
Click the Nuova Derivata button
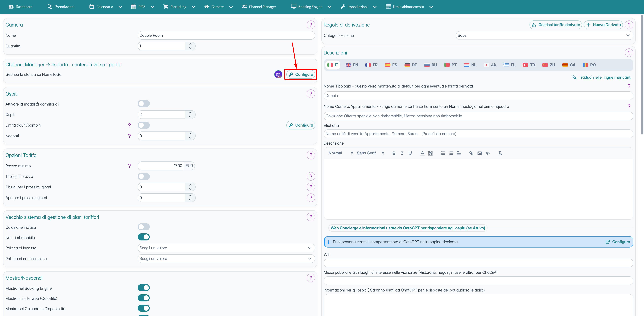603,25
